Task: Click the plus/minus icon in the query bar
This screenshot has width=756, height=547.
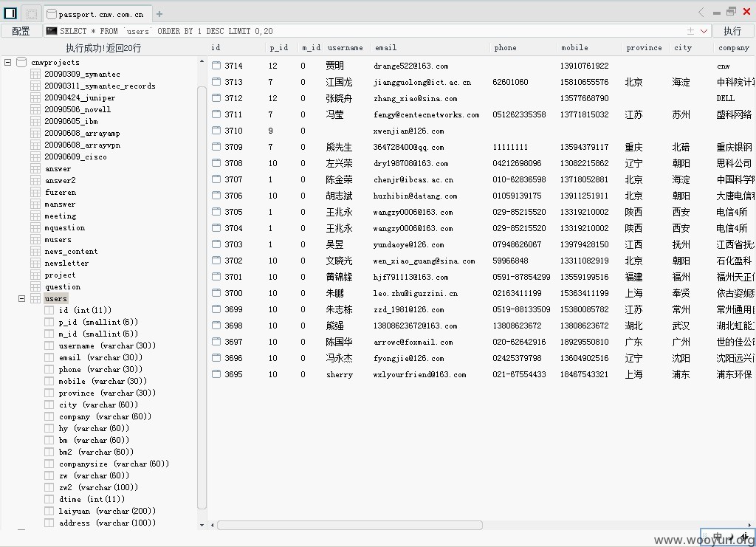Action: point(690,31)
